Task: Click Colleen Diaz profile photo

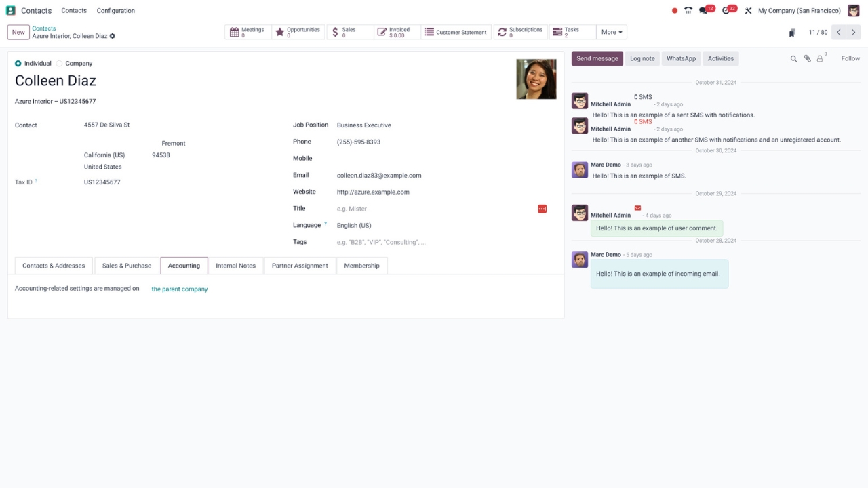Action: click(536, 79)
